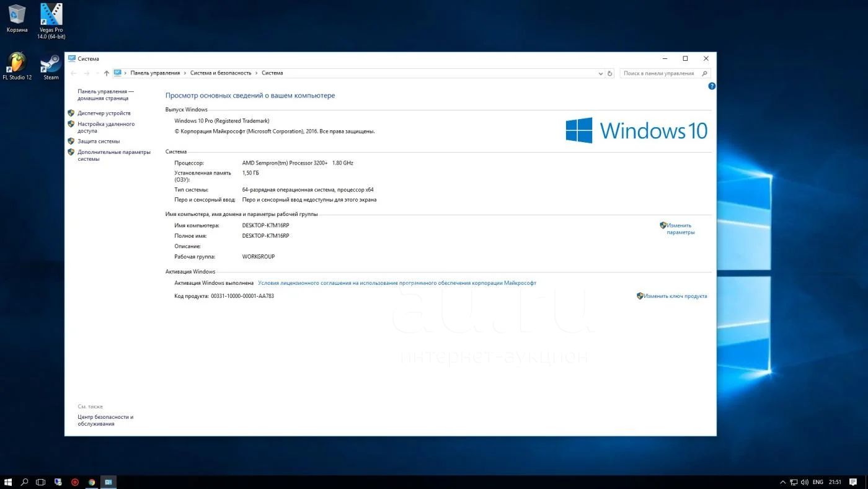Maximize the Система window
The width and height of the screenshot is (868, 489).
coord(685,58)
